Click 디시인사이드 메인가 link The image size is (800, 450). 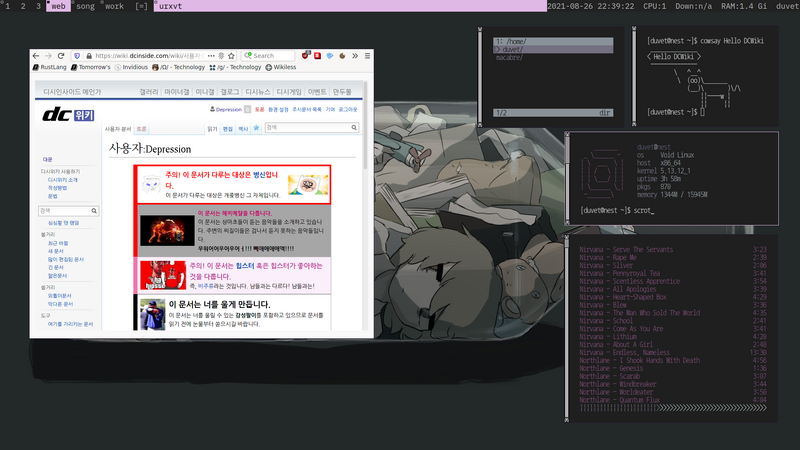pos(72,92)
